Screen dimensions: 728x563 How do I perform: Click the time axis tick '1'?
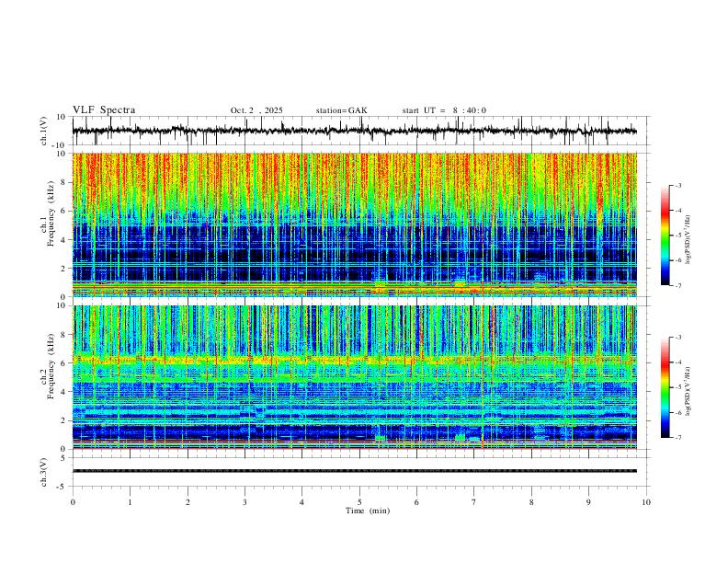pos(130,502)
